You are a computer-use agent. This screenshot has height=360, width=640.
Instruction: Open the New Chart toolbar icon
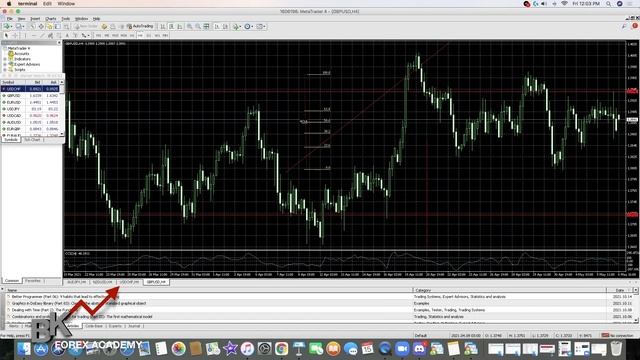click(7, 26)
